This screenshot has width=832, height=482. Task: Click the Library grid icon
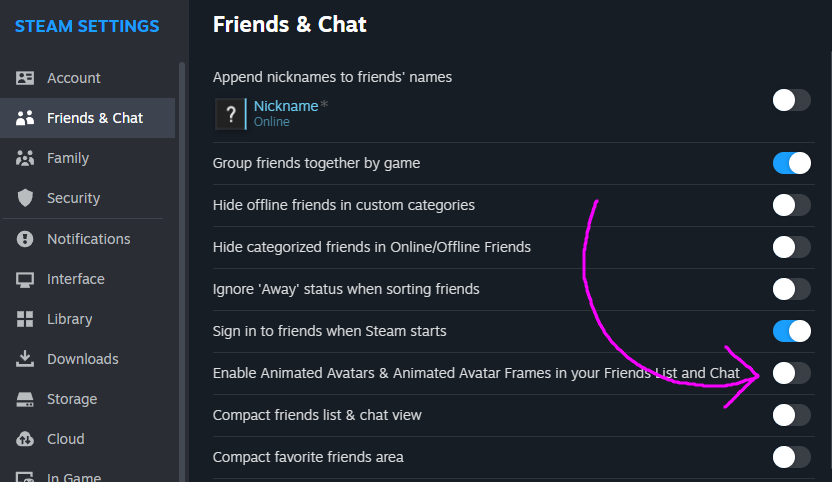26,319
